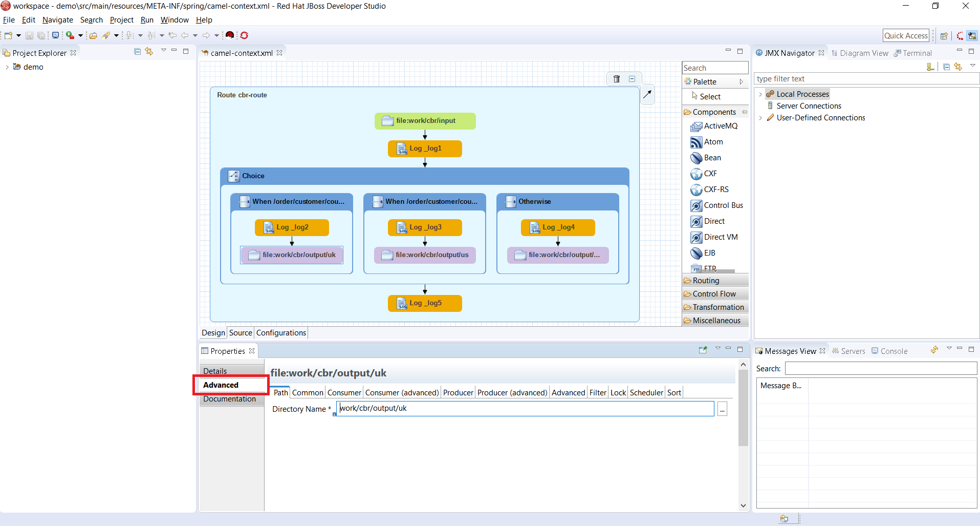The image size is (980, 528).
Task: Click the arrow connection tool beside the route
Action: tap(647, 94)
